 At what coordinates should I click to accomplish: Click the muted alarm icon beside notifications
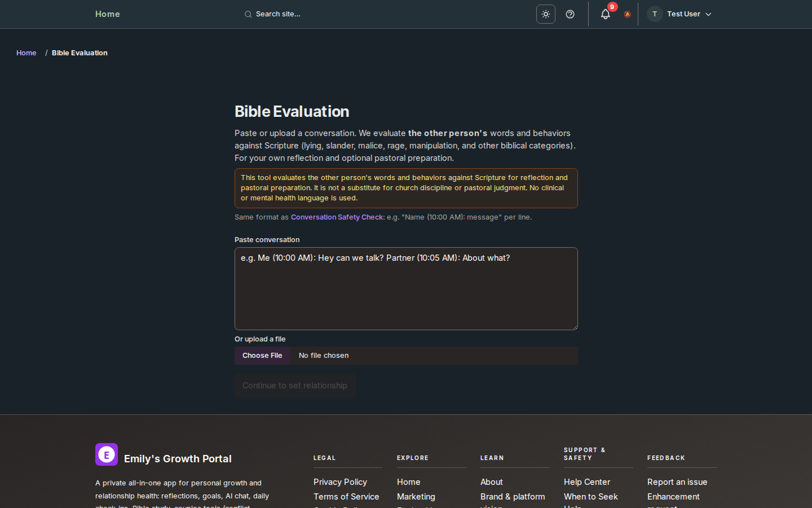click(x=627, y=14)
